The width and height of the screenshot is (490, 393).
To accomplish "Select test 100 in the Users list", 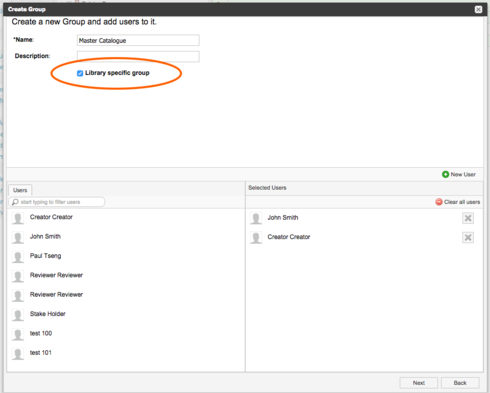I will [126, 334].
